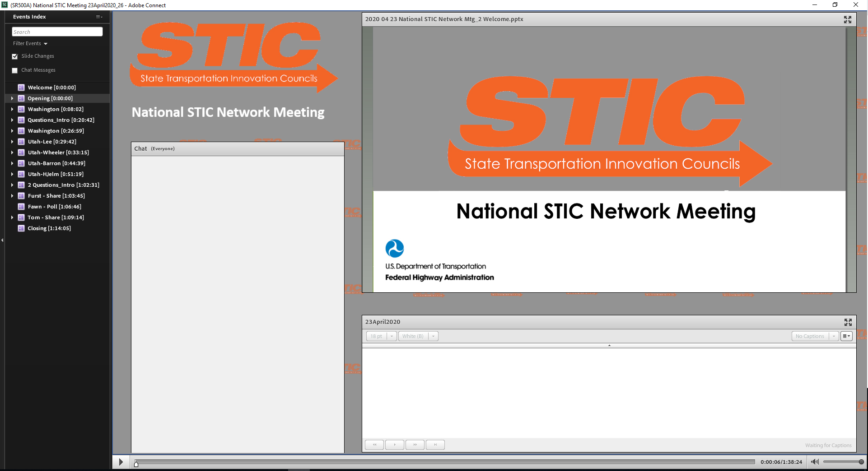Click the recording seek bar
868x471 pixels.
coord(445,462)
